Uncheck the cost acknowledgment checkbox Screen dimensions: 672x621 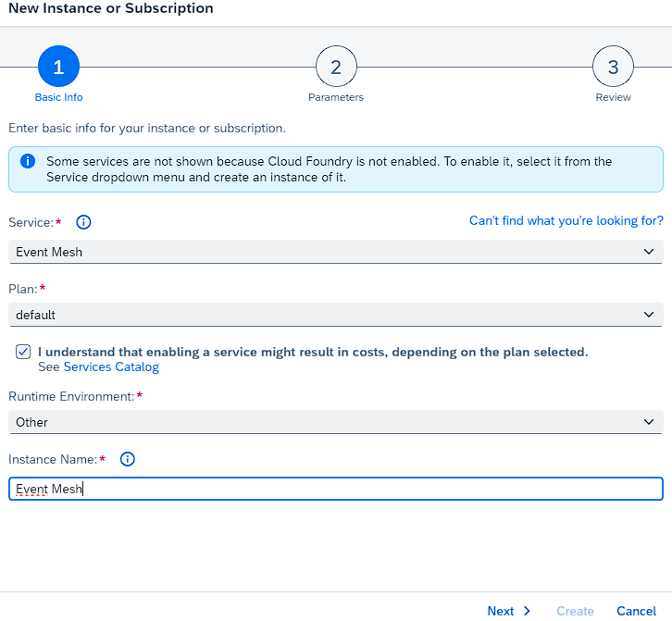(23, 352)
